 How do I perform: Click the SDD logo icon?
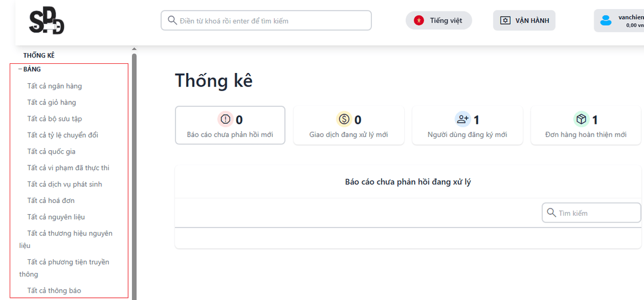46,21
